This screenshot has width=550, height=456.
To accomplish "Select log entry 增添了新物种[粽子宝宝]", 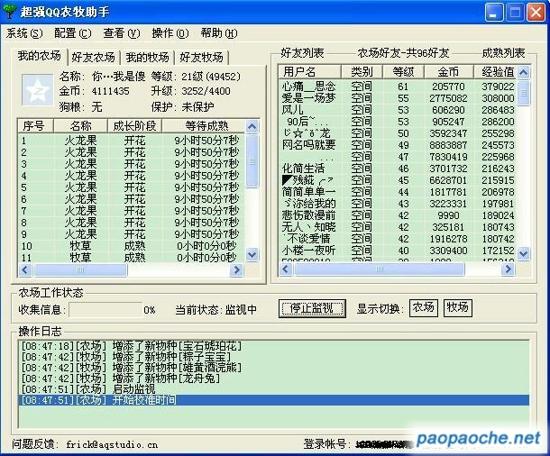I will pos(274,357).
